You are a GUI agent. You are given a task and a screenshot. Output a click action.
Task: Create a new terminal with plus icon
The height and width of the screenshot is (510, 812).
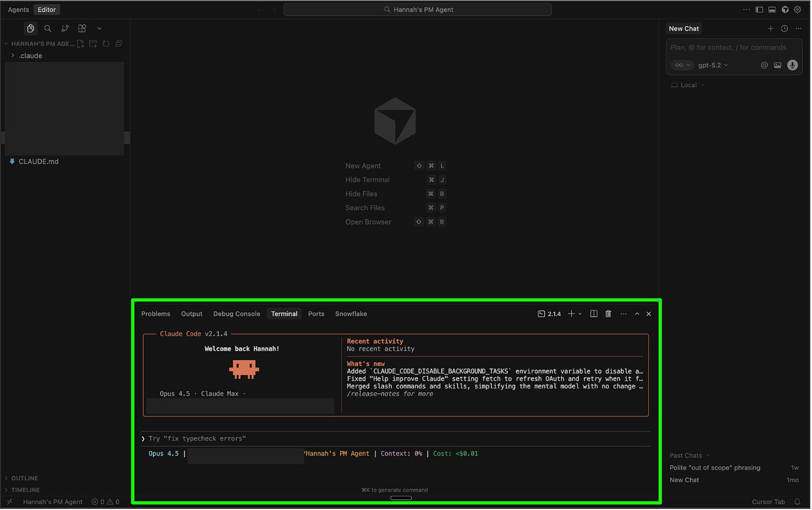[571, 314]
